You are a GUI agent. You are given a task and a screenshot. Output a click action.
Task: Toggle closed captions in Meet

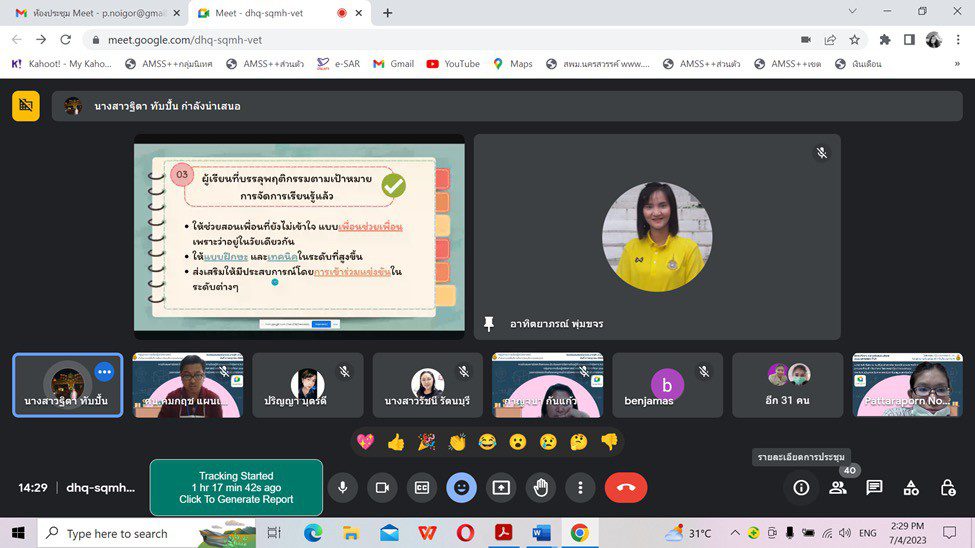pyautogui.click(x=422, y=488)
